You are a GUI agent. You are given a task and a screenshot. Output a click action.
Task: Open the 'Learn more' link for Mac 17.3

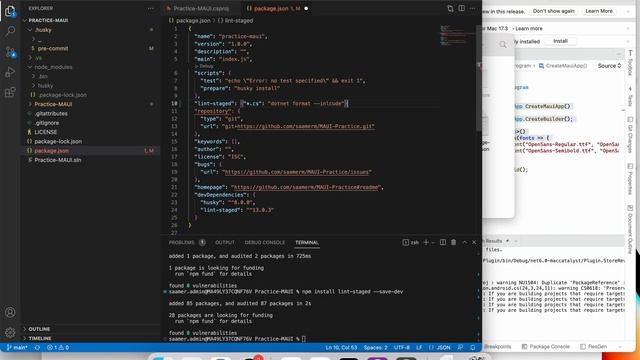(x=529, y=29)
